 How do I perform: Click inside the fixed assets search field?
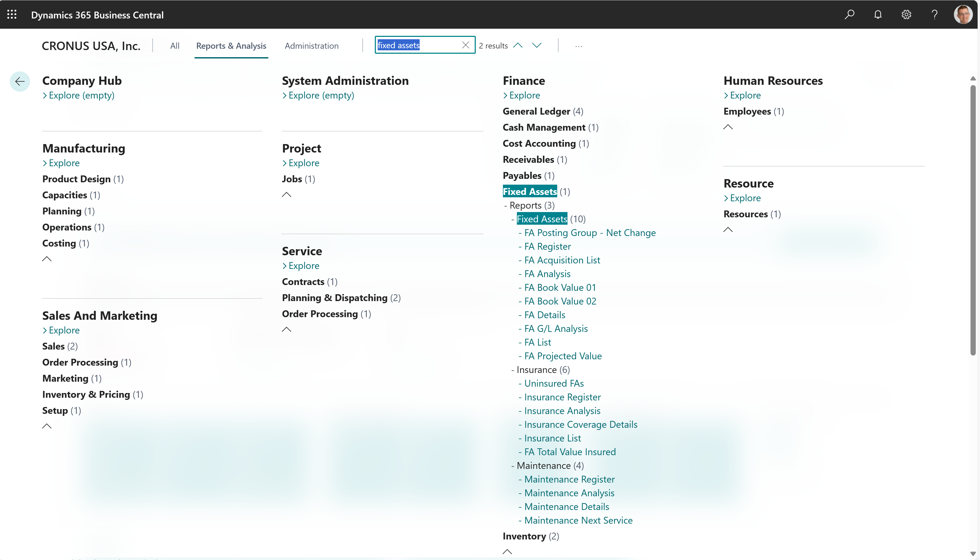419,45
